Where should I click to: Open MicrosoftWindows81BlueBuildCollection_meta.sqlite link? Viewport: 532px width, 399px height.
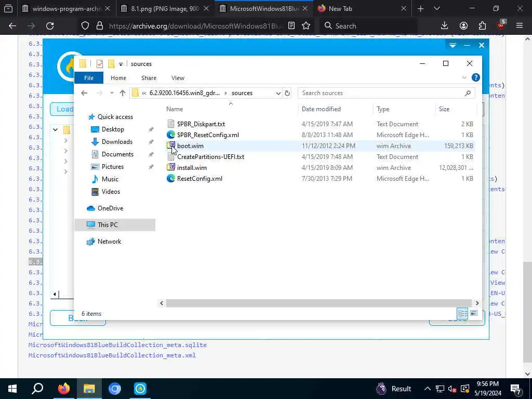(x=117, y=345)
